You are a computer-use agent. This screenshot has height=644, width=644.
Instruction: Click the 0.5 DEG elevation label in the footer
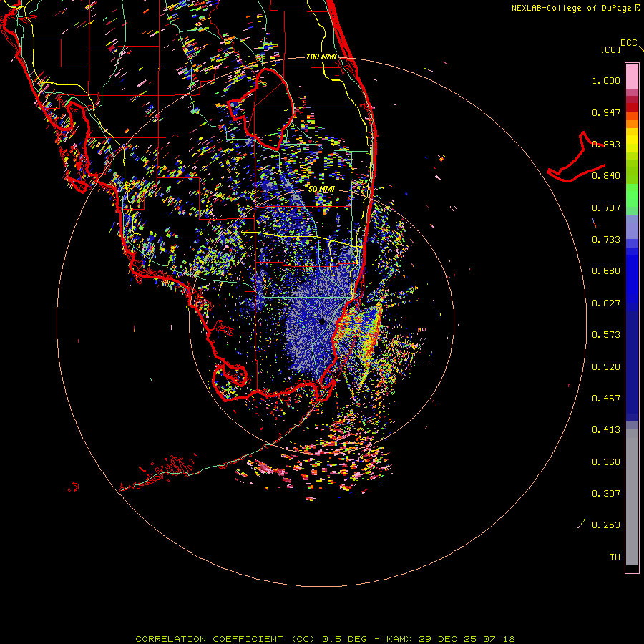tap(344, 639)
